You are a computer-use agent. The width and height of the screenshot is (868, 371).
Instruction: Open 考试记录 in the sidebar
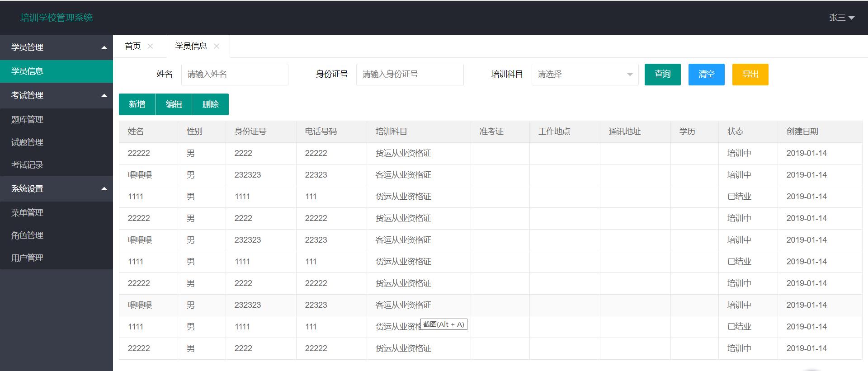[57, 165]
